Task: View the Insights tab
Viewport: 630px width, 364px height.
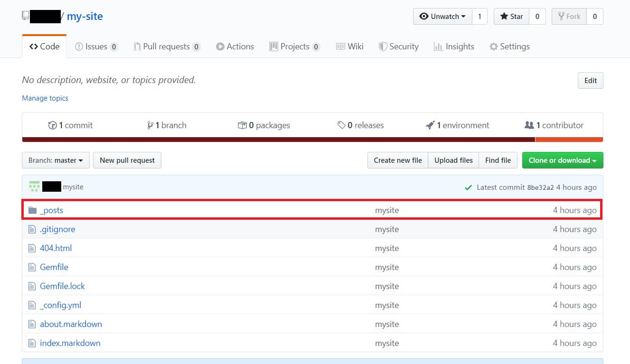Action: (x=454, y=47)
